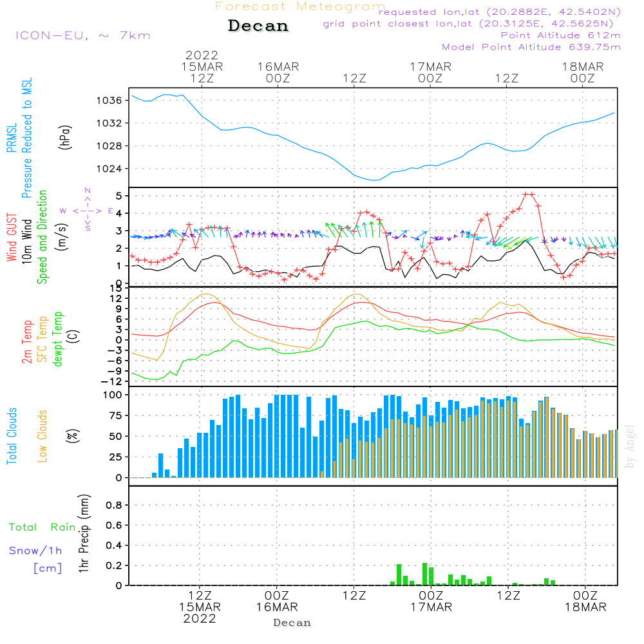Click the bottom '00Z 18MAR' axis label
This screenshot has width=644, height=644.
tap(585, 601)
